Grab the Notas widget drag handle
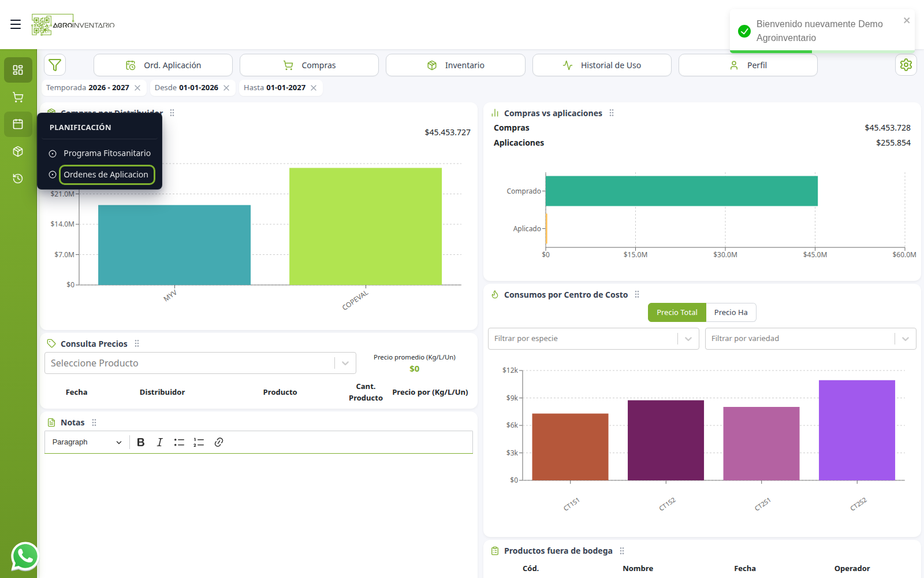 pos(94,423)
